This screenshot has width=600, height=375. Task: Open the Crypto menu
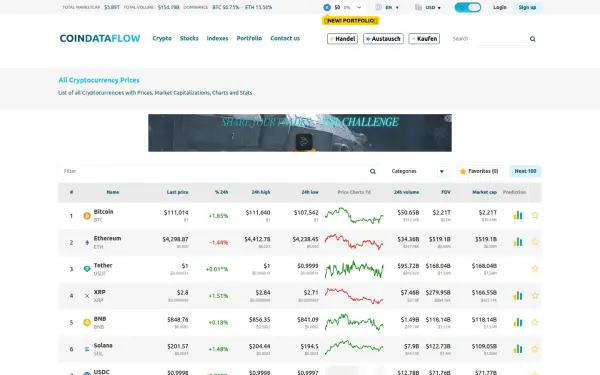(x=162, y=38)
